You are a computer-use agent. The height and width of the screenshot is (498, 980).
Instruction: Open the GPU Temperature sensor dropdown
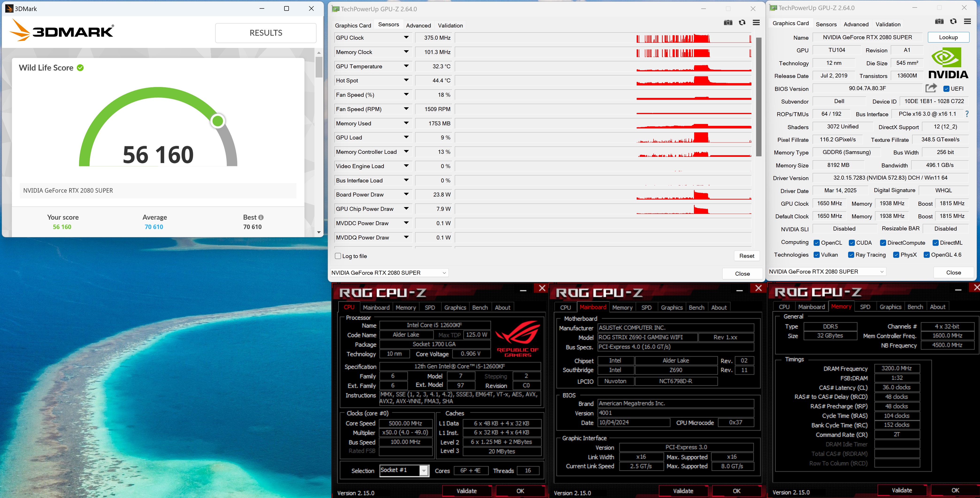[x=406, y=66]
